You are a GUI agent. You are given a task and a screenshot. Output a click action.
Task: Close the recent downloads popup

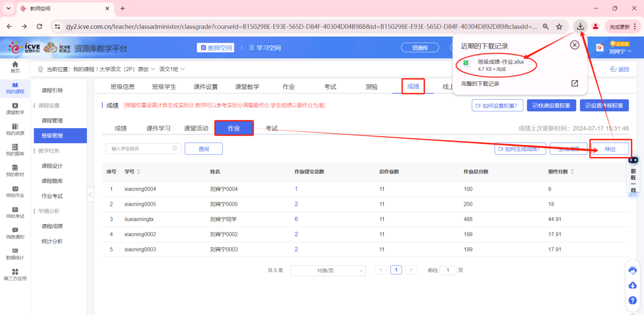574,45
